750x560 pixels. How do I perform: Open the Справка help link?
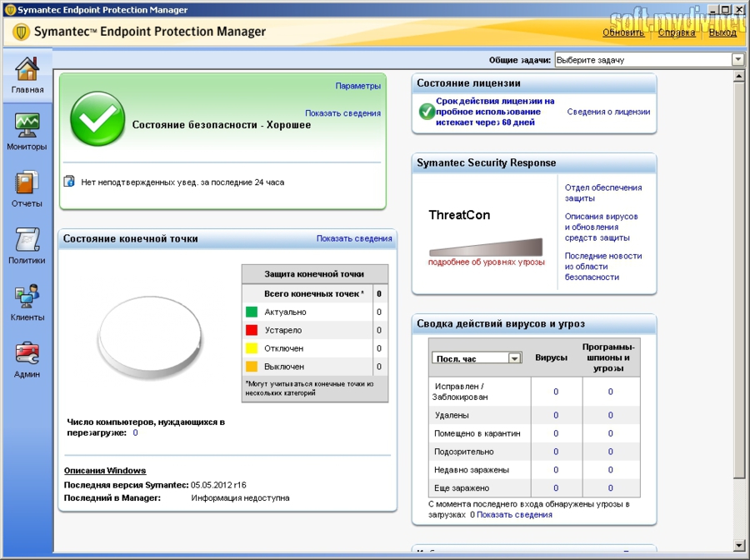[677, 32]
